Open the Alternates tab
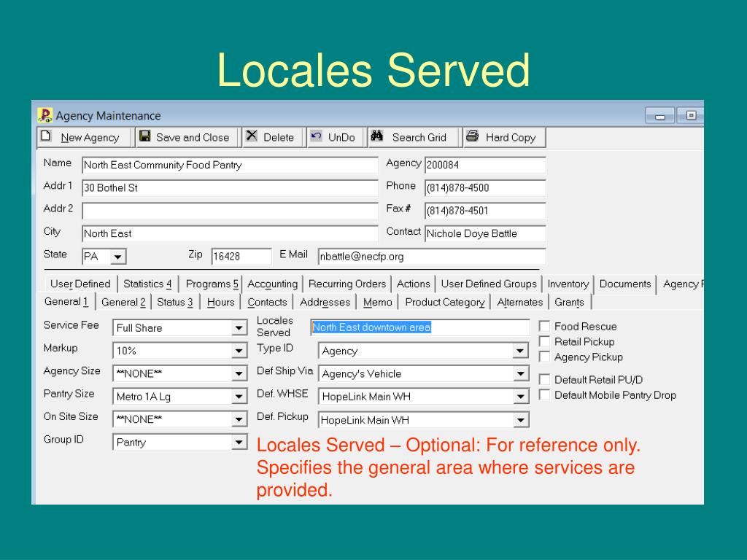Image resolution: width=747 pixels, height=560 pixels. [519, 302]
